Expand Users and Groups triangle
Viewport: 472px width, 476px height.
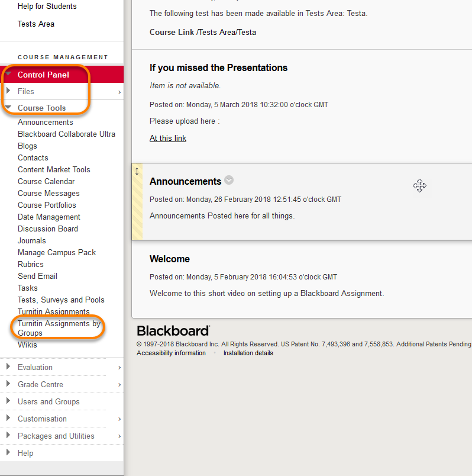coord(8,401)
